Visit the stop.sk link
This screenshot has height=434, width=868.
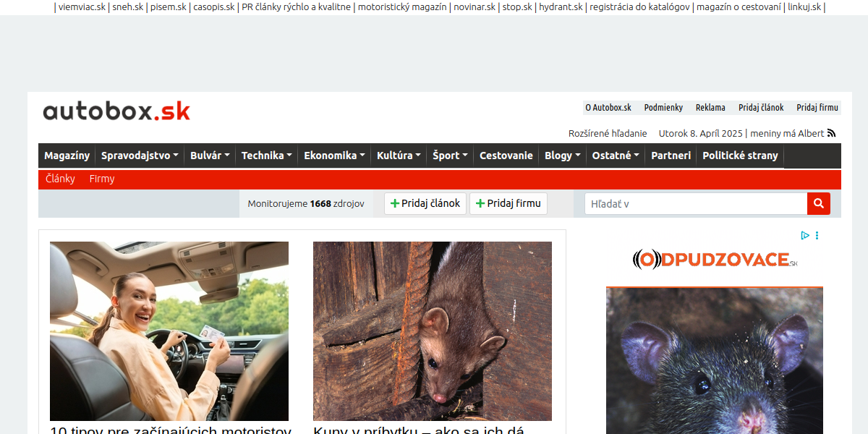coord(517,7)
